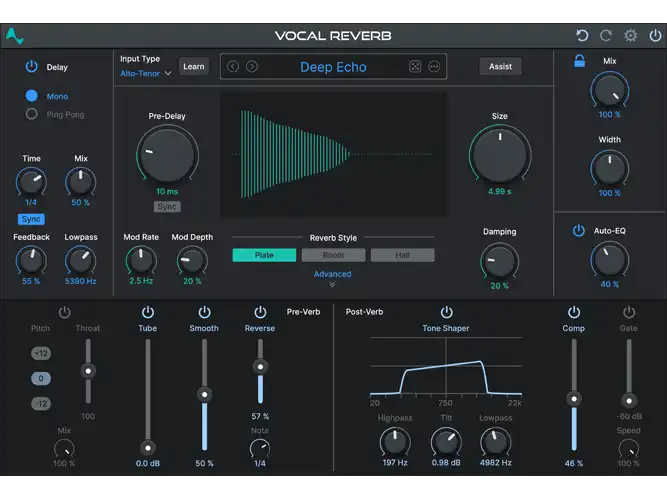Click the Mod Rate knob
Screen dimensions: 667x500
coord(141,260)
